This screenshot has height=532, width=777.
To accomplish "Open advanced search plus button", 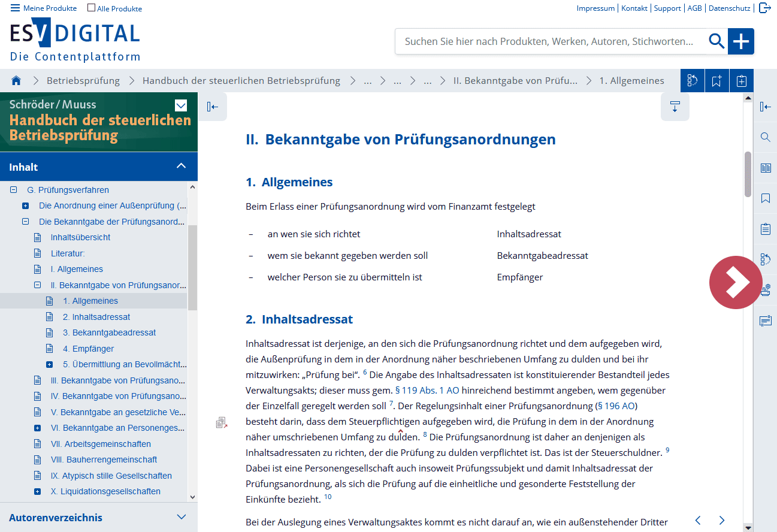I will tap(741, 41).
